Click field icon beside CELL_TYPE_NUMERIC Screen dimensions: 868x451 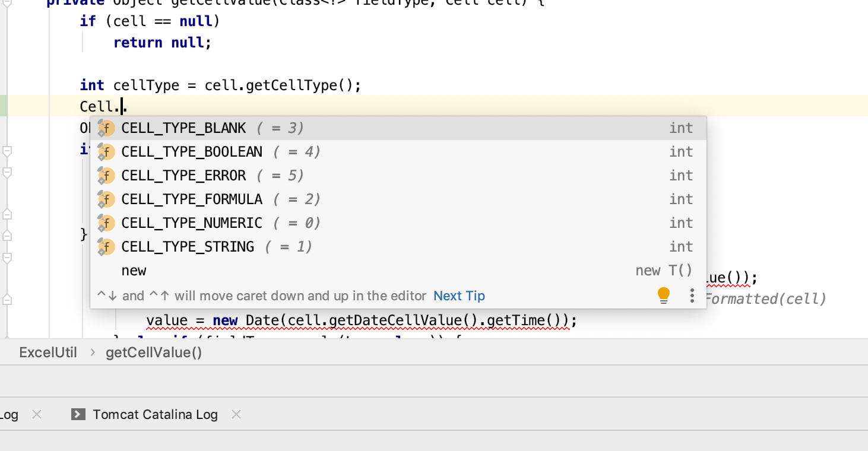[x=106, y=223]
